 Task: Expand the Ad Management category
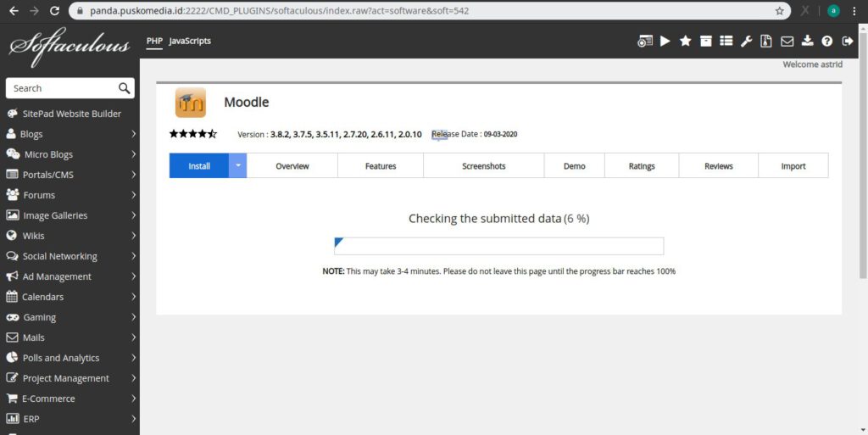point(70,276)
